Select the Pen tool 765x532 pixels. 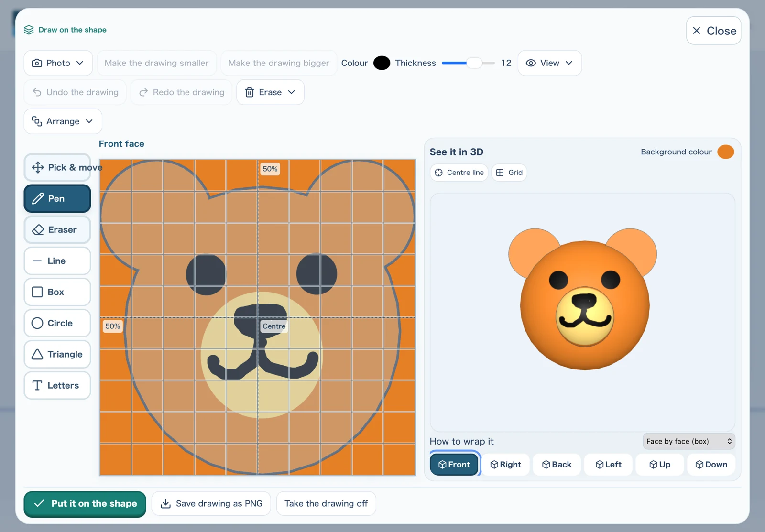[57, 198]
